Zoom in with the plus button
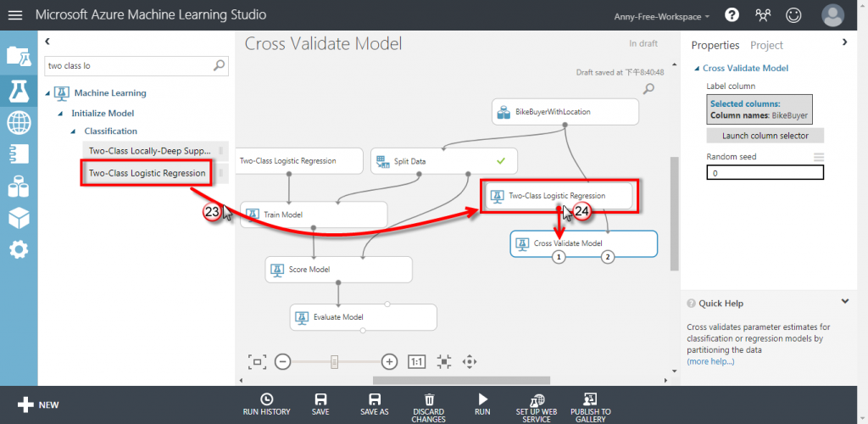 coord(390,362)
